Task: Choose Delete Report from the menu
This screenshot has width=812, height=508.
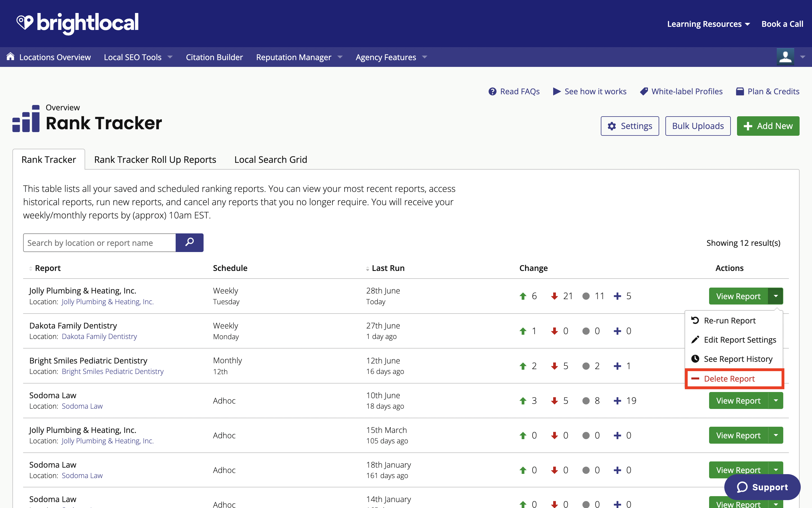Action: pos(734,379)
